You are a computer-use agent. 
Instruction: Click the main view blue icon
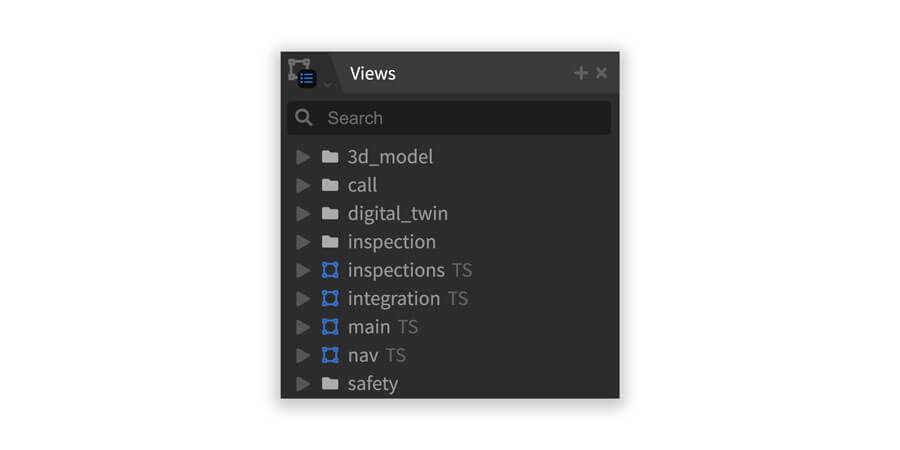330,327
